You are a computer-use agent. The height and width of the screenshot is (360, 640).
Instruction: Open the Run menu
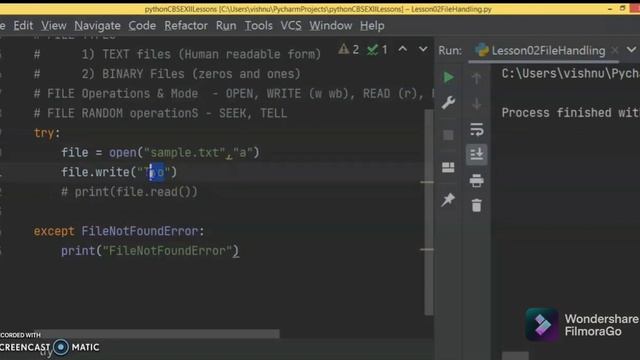pyautogui.click(x=226, y=26)
